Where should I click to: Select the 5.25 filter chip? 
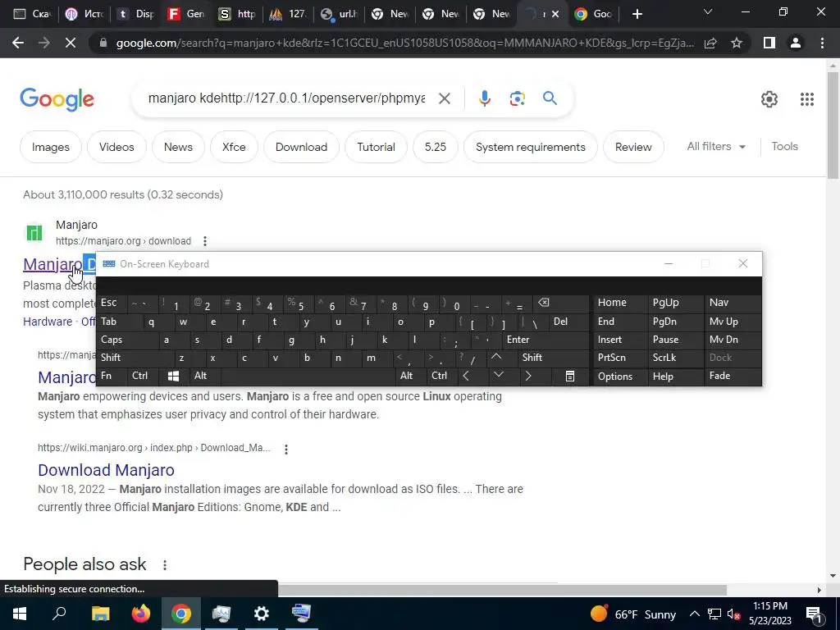tap(436, 147)
